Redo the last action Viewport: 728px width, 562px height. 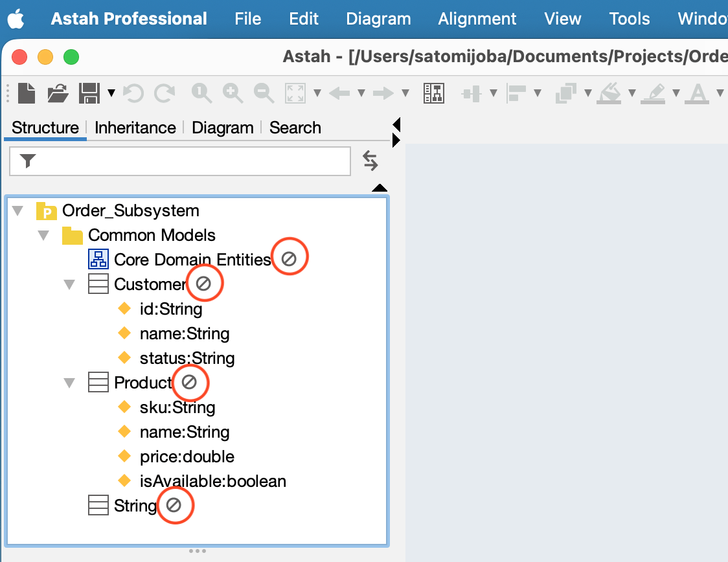tap(165, 93)
